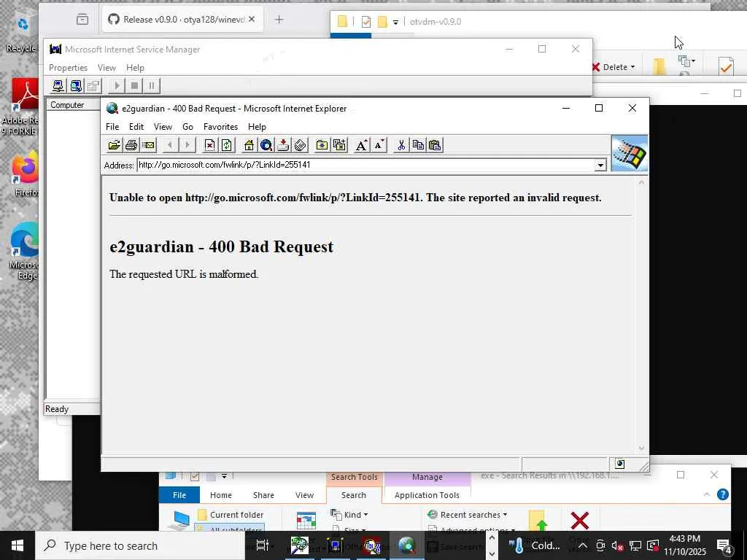Open the notification center icon
The image size is (747, 560).
pos(724,546)
